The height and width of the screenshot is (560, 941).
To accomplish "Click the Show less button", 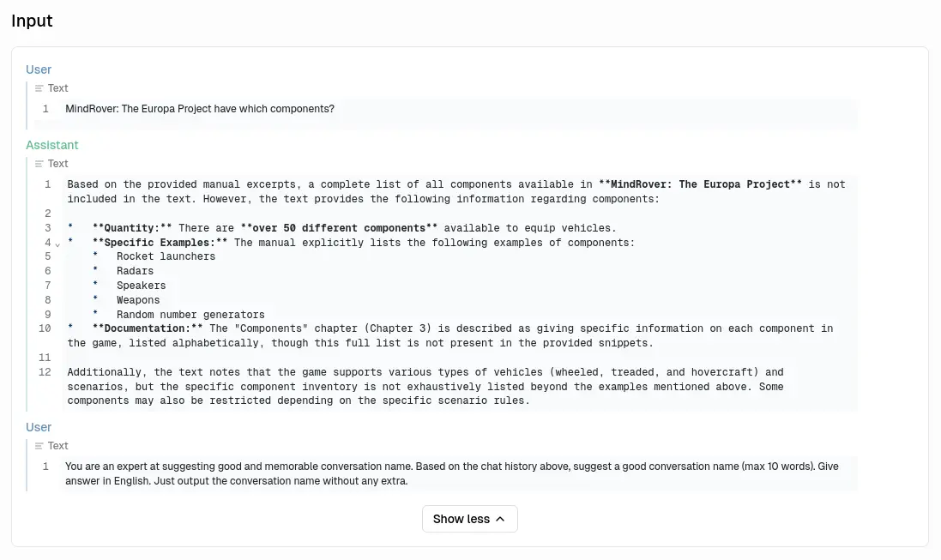I will 469,519.
